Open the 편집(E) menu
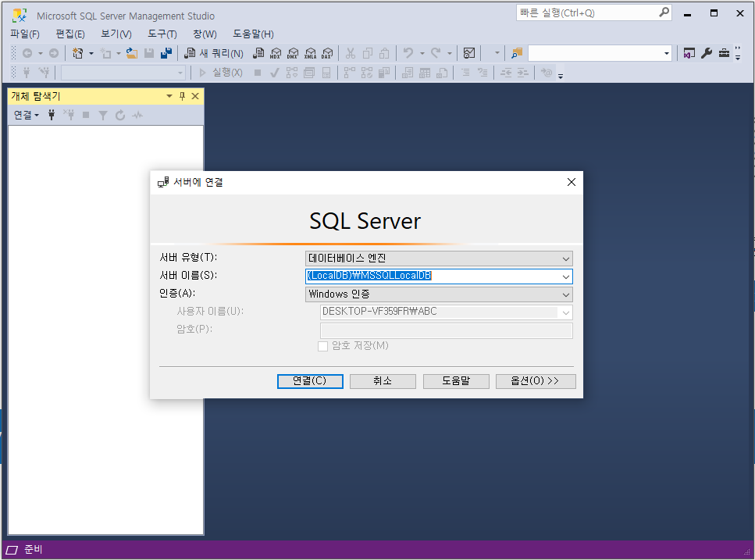755x560 pixels. [x=70, y=34]
